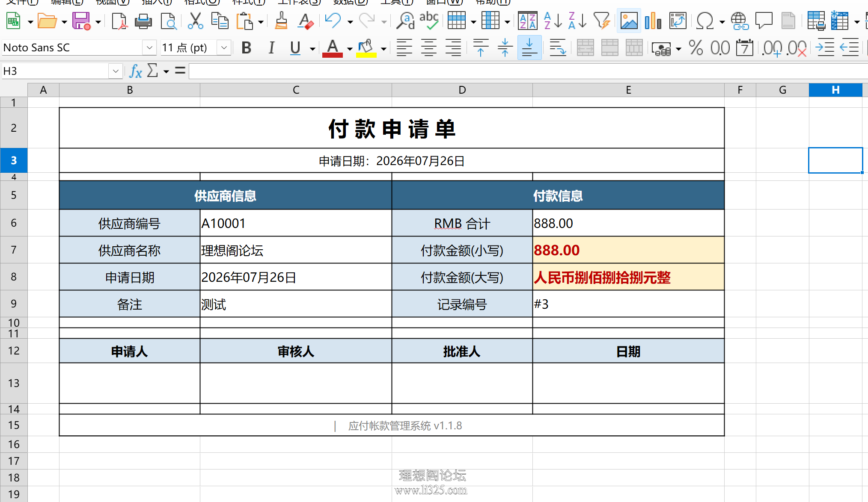Expand the Paste options arrow
This screenshot has height=502, width=868.
[261, 21]
